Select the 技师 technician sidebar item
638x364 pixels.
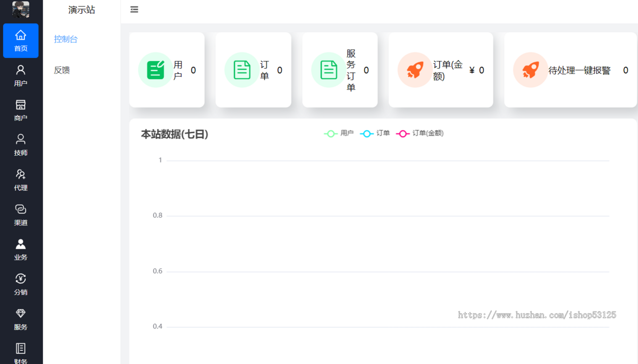[21, 145]
